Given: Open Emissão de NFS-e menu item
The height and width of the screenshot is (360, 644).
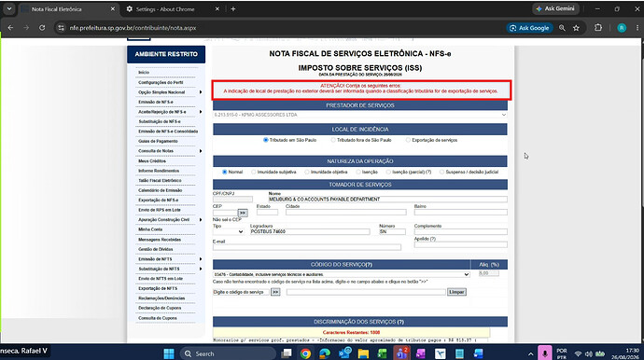Looking at the screenshot, I should [x=156, y=102].
